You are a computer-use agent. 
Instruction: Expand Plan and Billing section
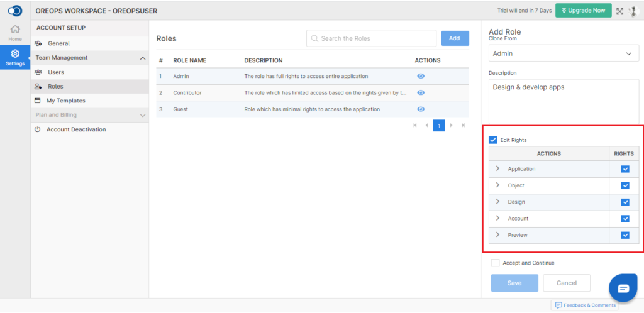click(x=143, y=116)
